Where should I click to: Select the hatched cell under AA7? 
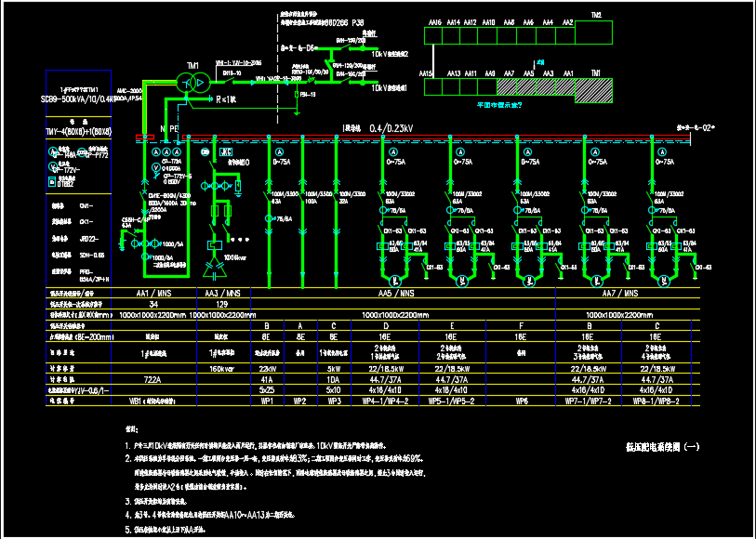[509, 88]
